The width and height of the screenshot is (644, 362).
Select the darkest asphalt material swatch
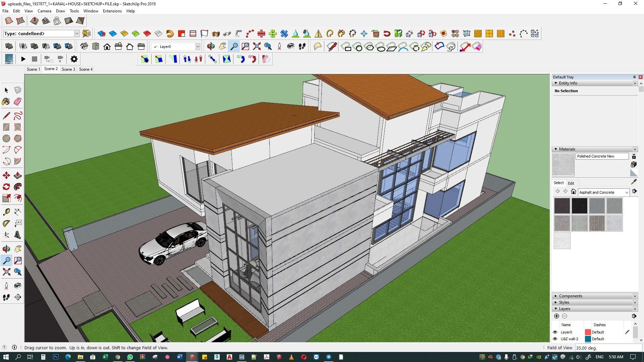click(579, 206)
